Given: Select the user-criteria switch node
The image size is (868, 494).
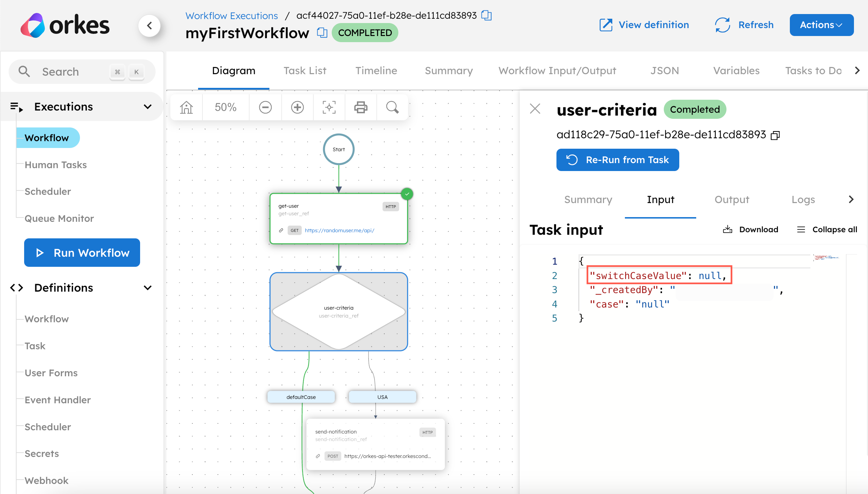Looking at the screenshot, I should [x=339, y=312].
